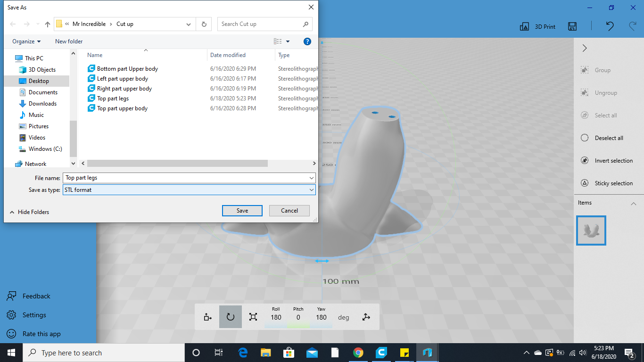Select Music in navigation tree
644x362 pixels.
point(36,115)
